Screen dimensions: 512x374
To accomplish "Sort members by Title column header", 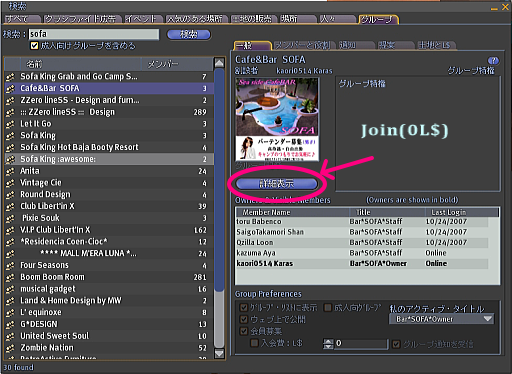I will tap(387, 212).
